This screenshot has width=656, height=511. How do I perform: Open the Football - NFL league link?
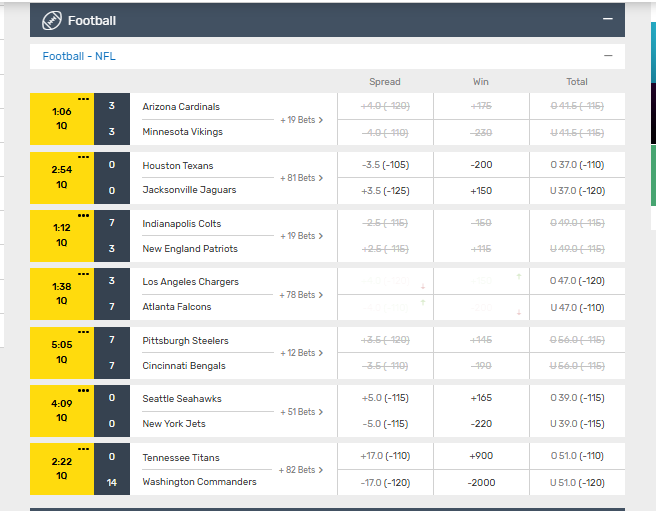(79, 56)
